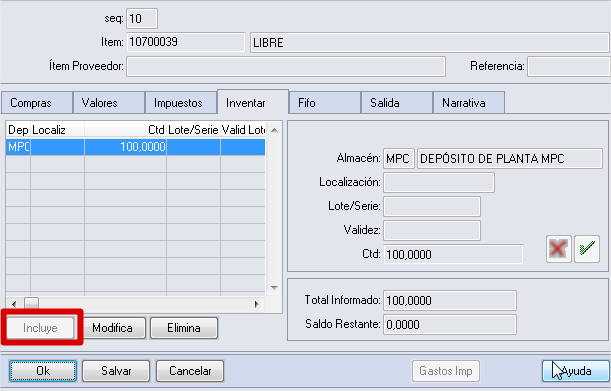Click the horizontal scrollbar thumb
This screenshot has height=391, width=611.
coord(32,304)
